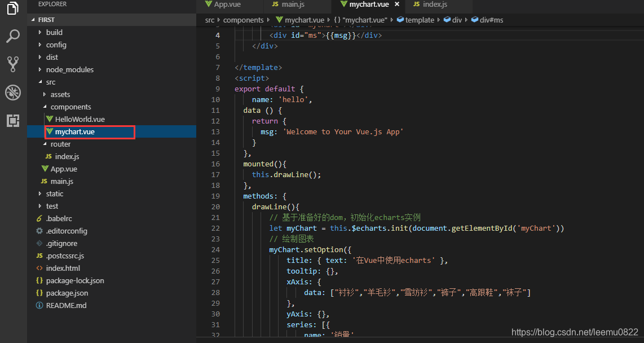Click the babel icon of .babelrc
The width and height of the screenshot is (644, 343).
tap(39, 218)
